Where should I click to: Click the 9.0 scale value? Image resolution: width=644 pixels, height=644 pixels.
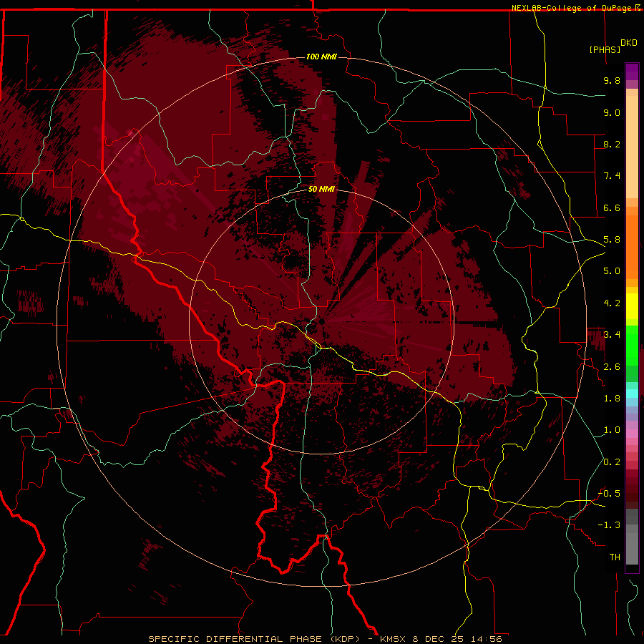click(x=612, y=112)
